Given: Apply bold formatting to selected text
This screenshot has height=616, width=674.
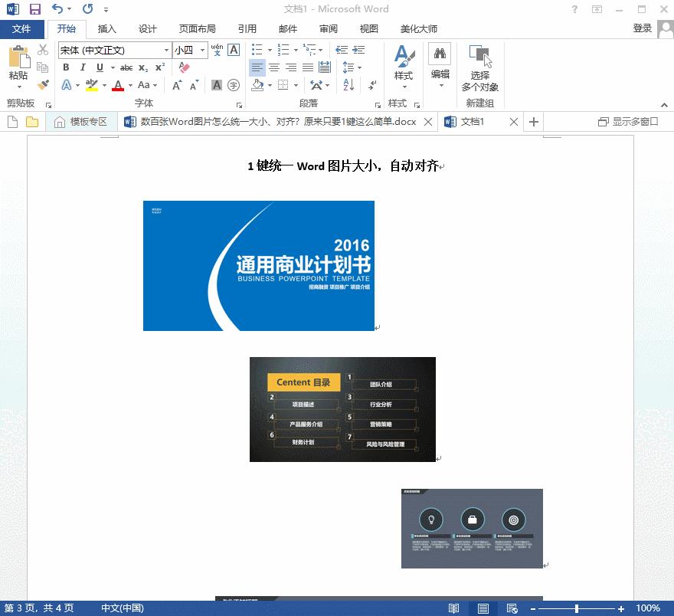Looking at the screenshot, I should (x=65, y=67).
